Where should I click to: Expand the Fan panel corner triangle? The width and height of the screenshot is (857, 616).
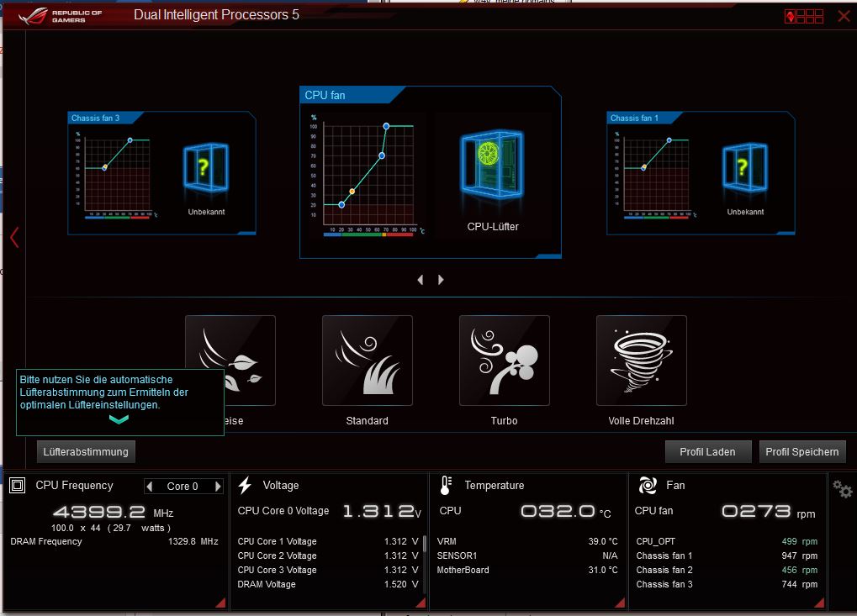click(x=819, y=603)
